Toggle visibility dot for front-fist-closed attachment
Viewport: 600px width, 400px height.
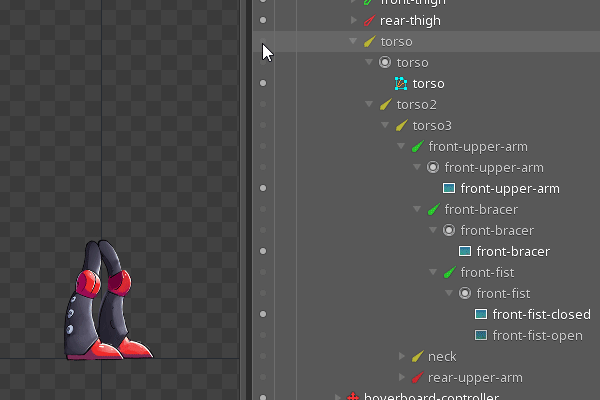point(263,314)
